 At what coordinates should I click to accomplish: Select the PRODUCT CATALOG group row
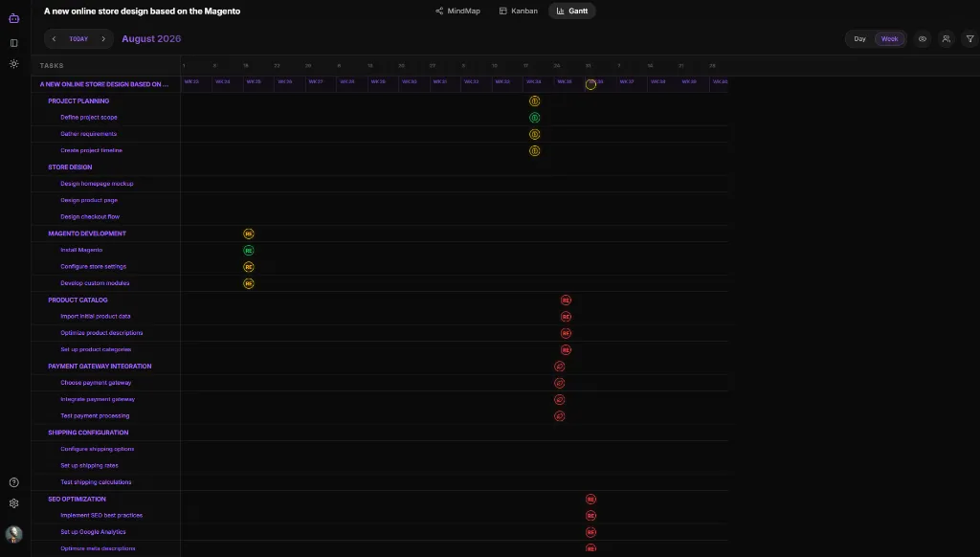pos(78,301)
